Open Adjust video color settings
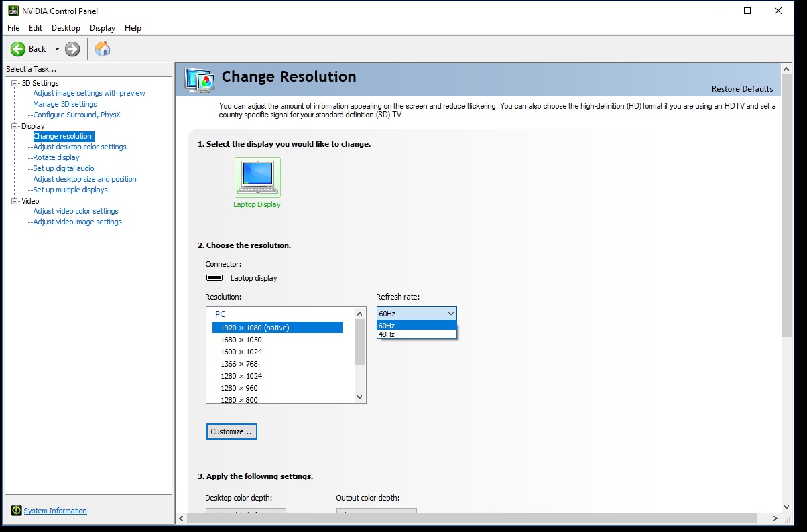 point(76,211)
